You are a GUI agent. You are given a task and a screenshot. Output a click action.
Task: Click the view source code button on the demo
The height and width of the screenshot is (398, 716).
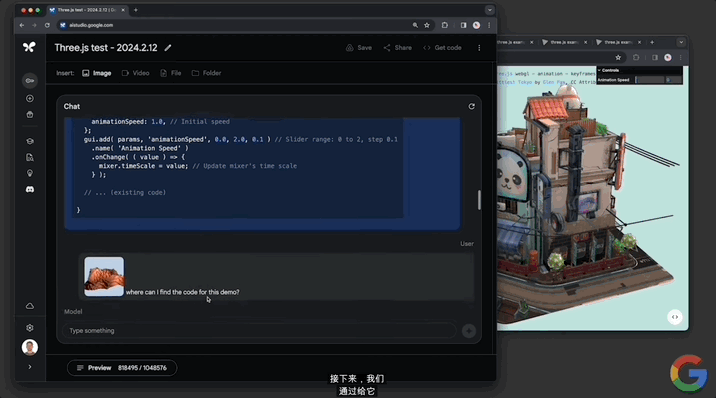(x=675, y=317)
